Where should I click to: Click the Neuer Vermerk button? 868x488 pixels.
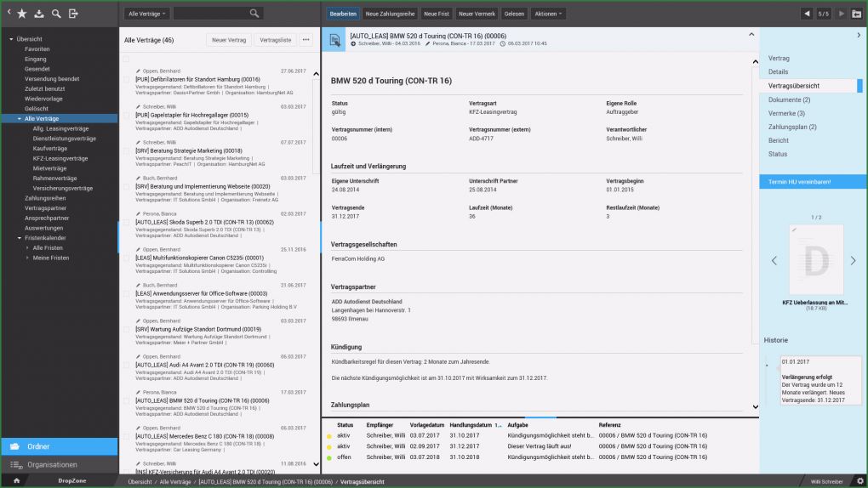click(x=477, y=14)
